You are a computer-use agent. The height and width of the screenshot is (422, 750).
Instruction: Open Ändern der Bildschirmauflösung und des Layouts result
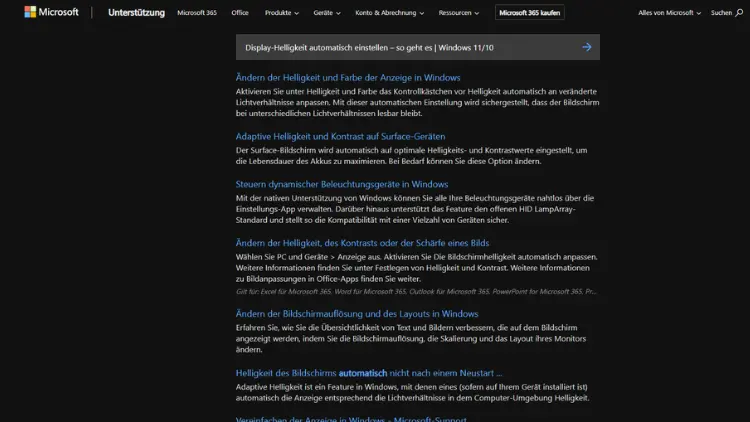tap(357, 314)
